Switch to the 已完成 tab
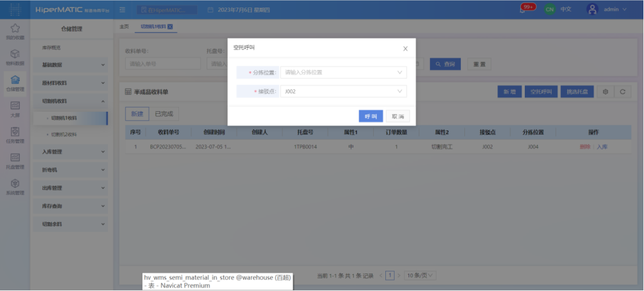 coord(163,114)
